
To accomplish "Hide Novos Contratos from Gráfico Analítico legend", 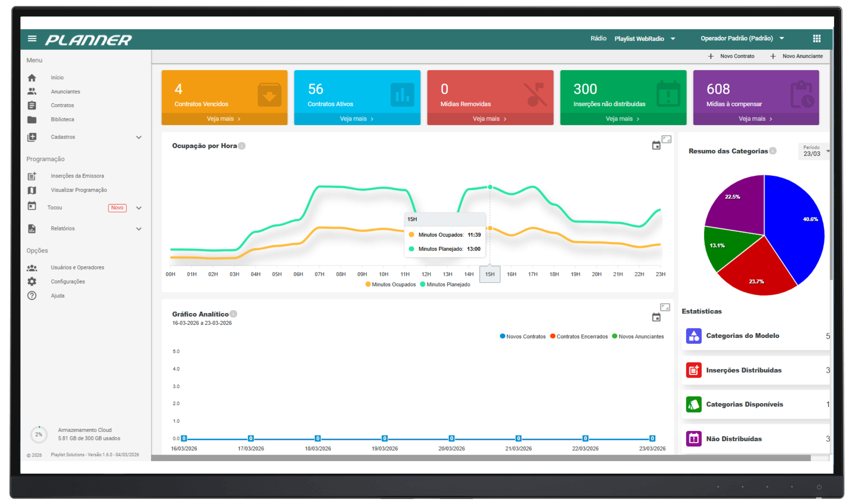I will tap(523, 336).
